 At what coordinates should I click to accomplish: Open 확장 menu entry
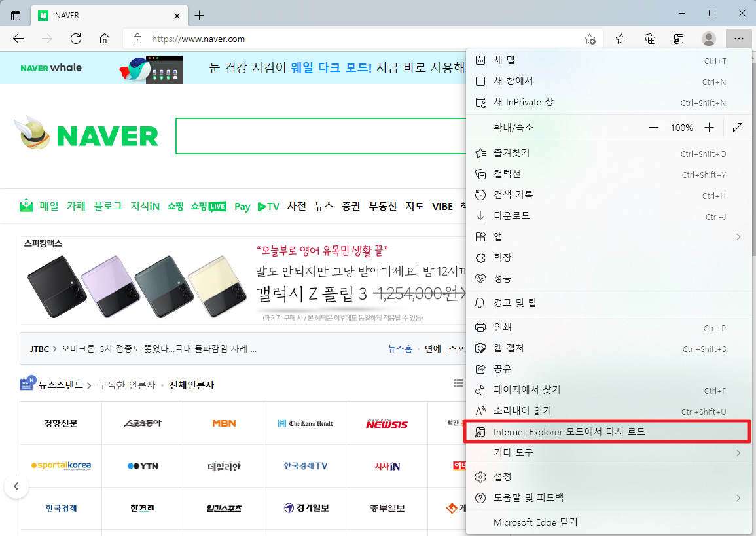pyautogui.click(x=609, y=258)
